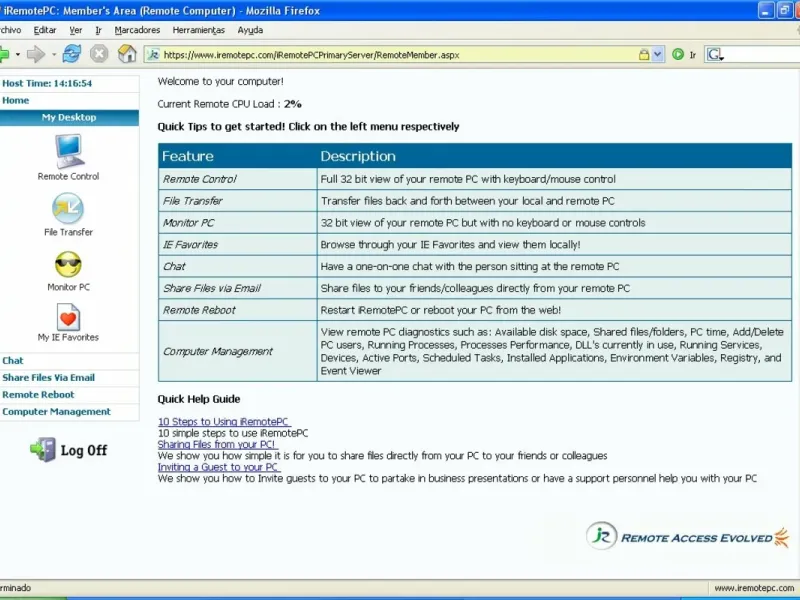The image size is (800, 600).
Task: Click the Stop loading toolbar icon
Action: pyautogui.click(x=99, y=54)
